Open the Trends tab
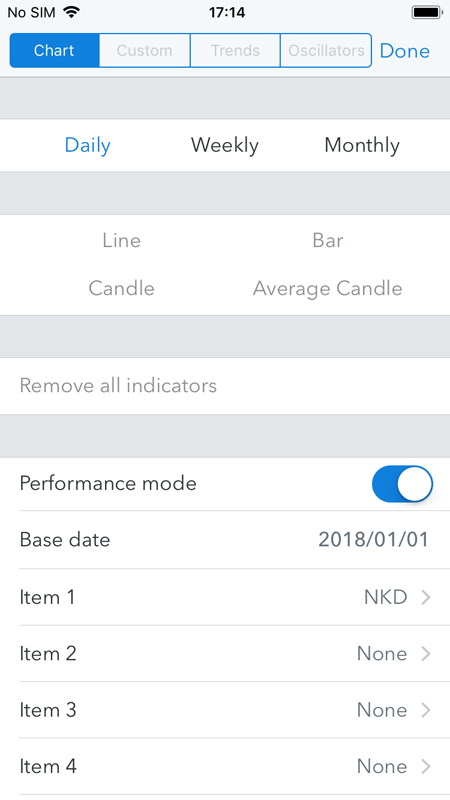450x800 pixels. (x=235, y=51)
